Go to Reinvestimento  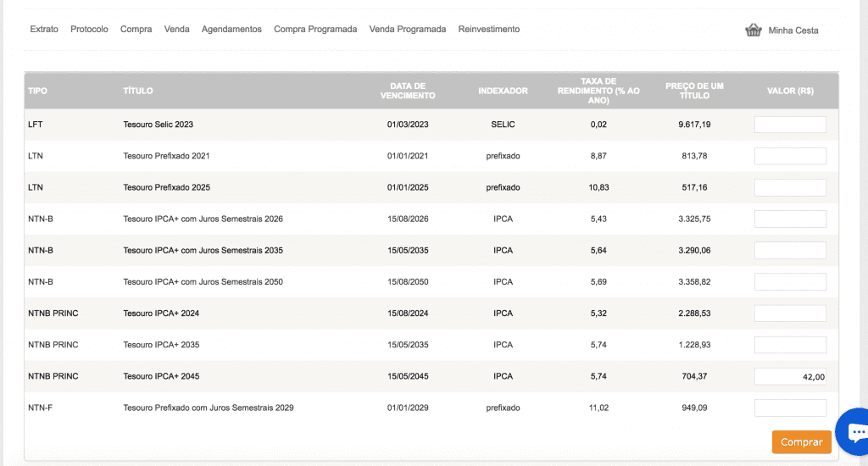[x=489, y=30]
